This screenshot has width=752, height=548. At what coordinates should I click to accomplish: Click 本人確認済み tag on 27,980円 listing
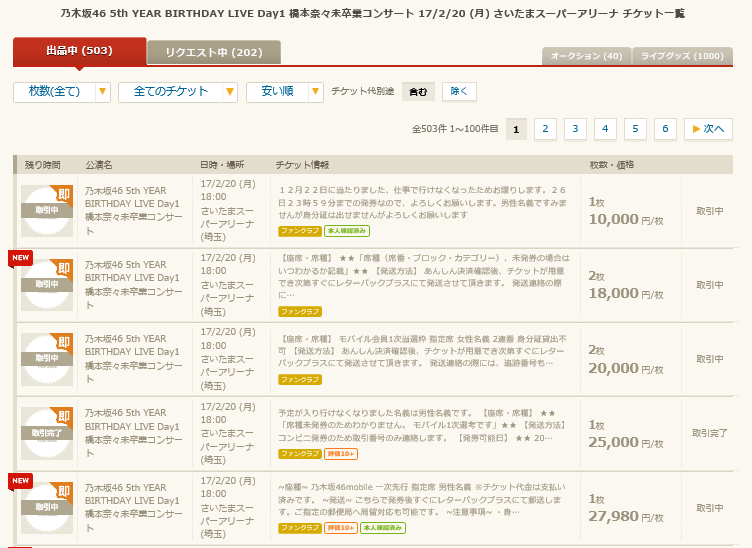[x=383, y=528]
